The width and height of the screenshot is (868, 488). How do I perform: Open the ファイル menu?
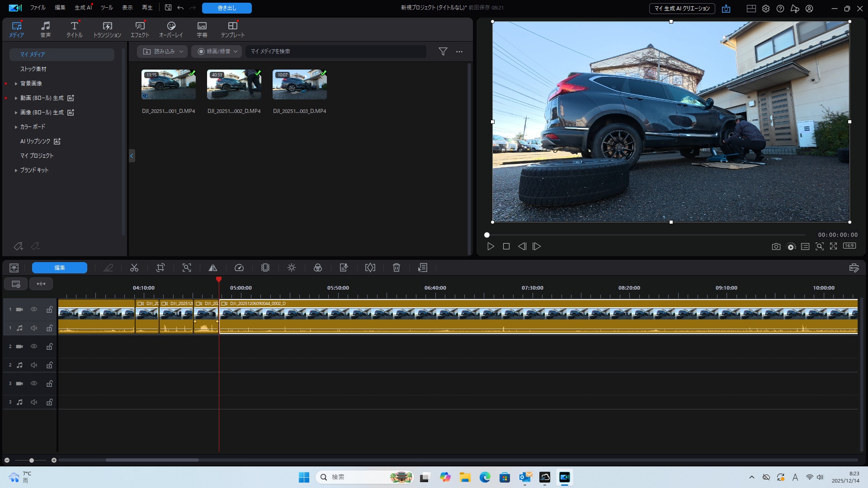[x=38, y=8]
